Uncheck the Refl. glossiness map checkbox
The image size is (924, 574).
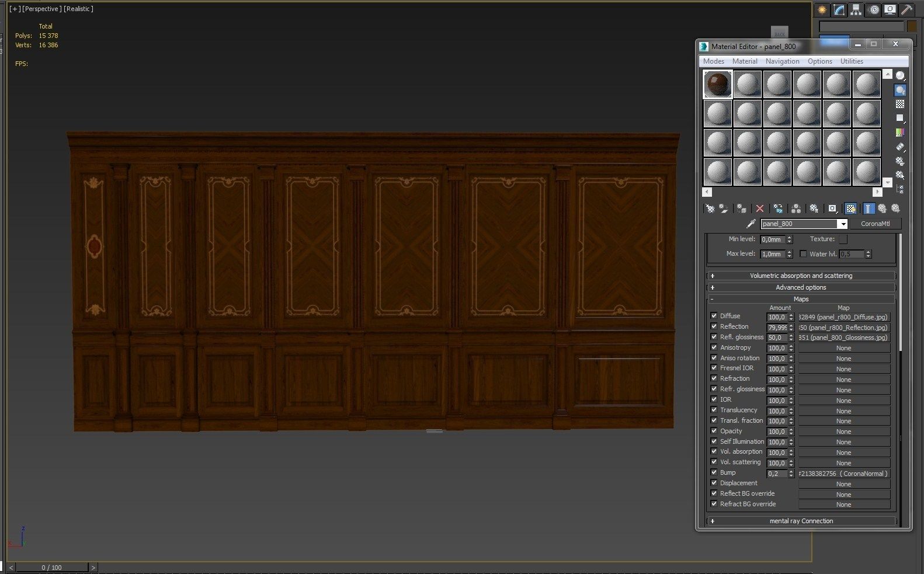pos(714,337)
